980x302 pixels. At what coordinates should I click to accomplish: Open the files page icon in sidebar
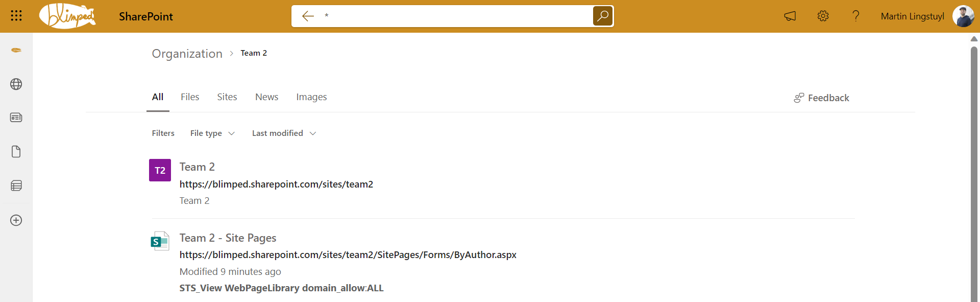tap(16, 152)
